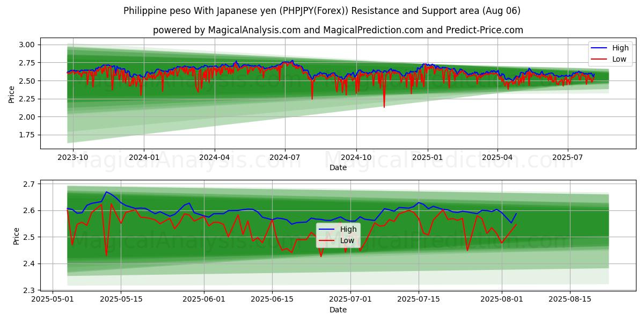Click 'High' in the bottom chart legend

point(348,229)
